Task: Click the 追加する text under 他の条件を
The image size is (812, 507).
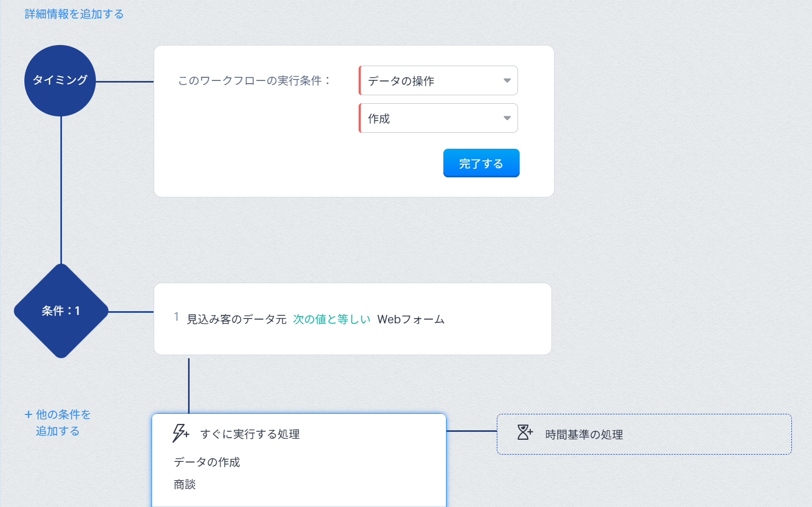Action: [57, 431]
